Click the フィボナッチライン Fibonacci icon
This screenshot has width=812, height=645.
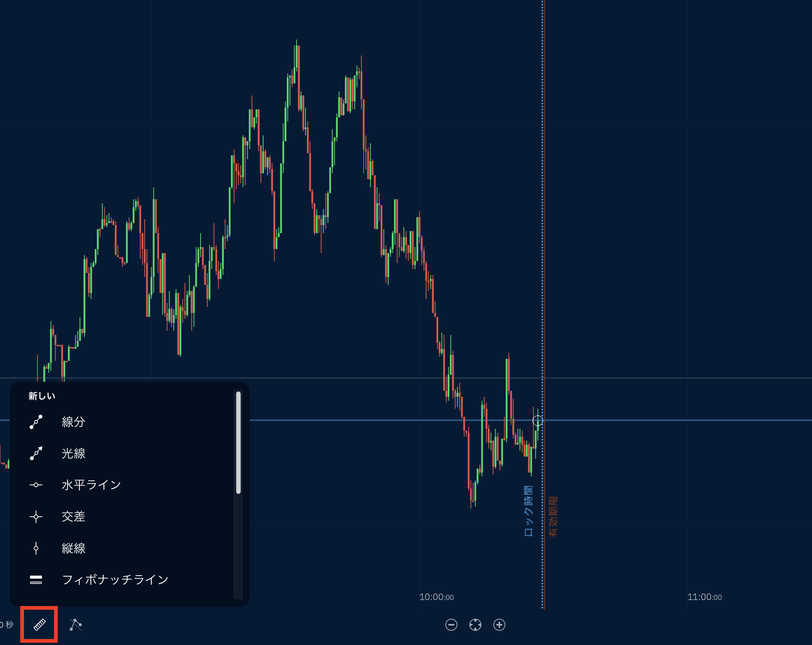(x=36, y=579)
